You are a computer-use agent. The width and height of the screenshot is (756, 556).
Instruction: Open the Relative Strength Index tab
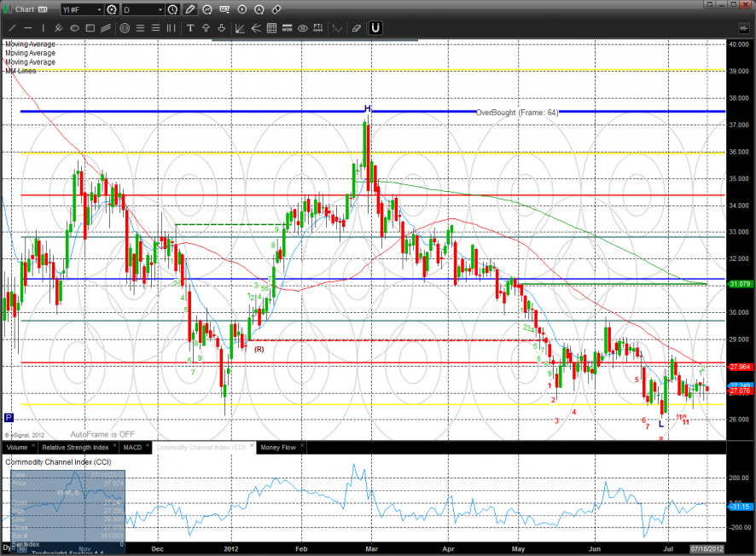click(76, 447)
